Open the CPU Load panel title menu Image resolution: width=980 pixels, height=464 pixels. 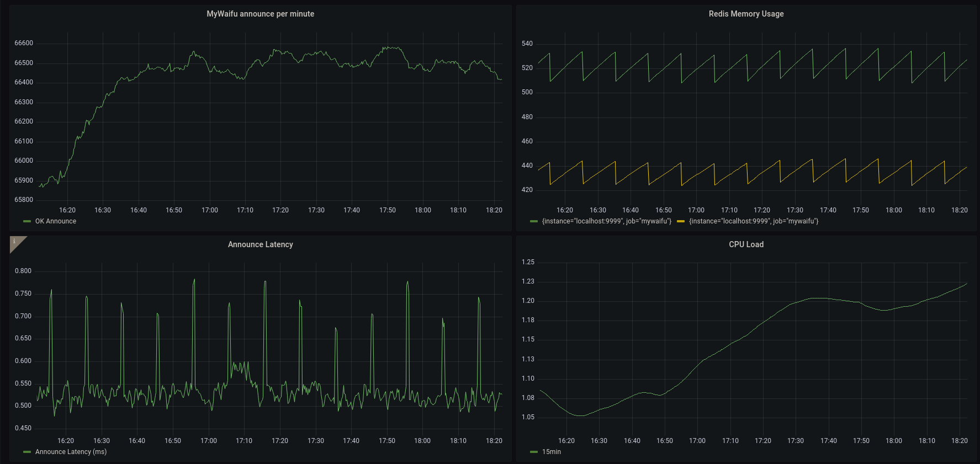746,244
